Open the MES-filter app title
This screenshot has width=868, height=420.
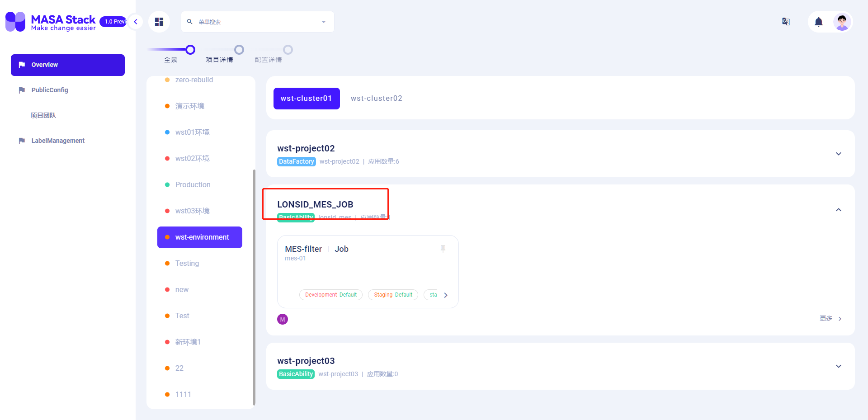tap(303, 249)
